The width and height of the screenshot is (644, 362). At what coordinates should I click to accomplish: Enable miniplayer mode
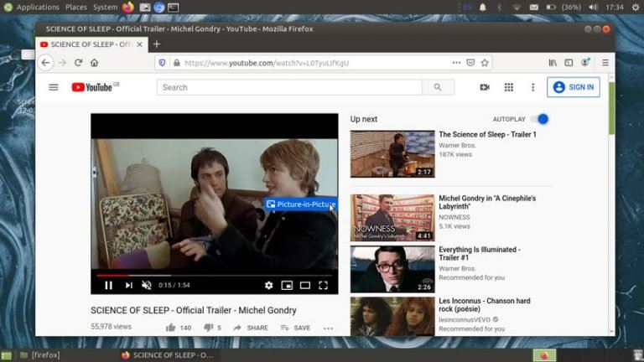pos(287,285)
